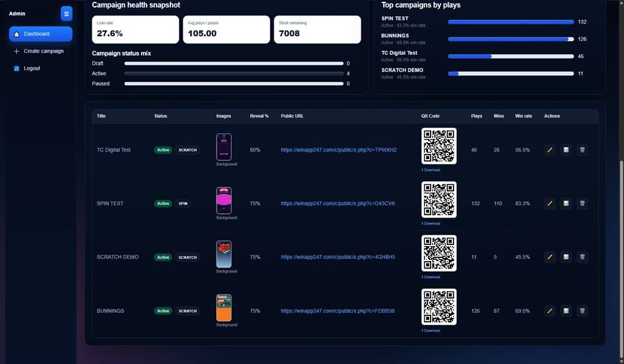This screenshot has width=624, height=364.
Task: Open the SPIN TEST public URL link
Action: coord(338,204)
